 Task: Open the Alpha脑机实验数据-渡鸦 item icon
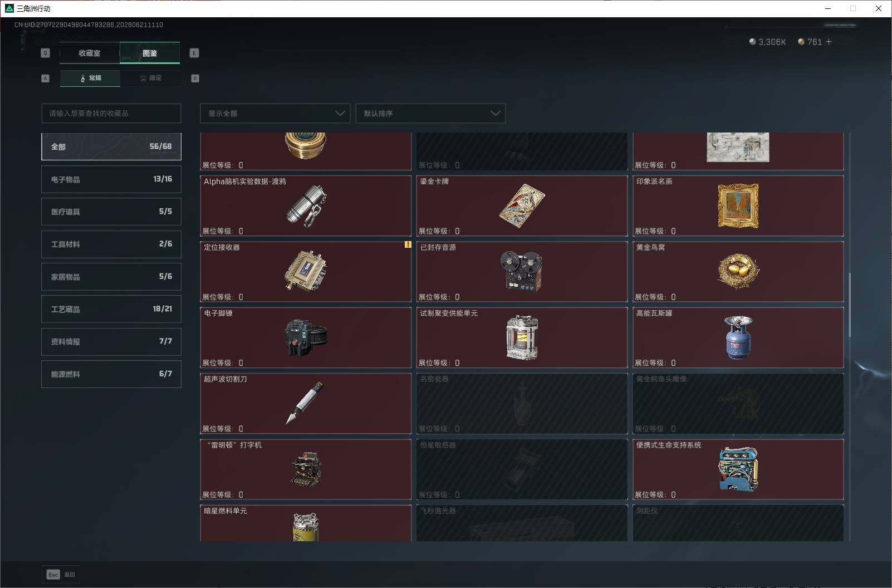point(306,206)
